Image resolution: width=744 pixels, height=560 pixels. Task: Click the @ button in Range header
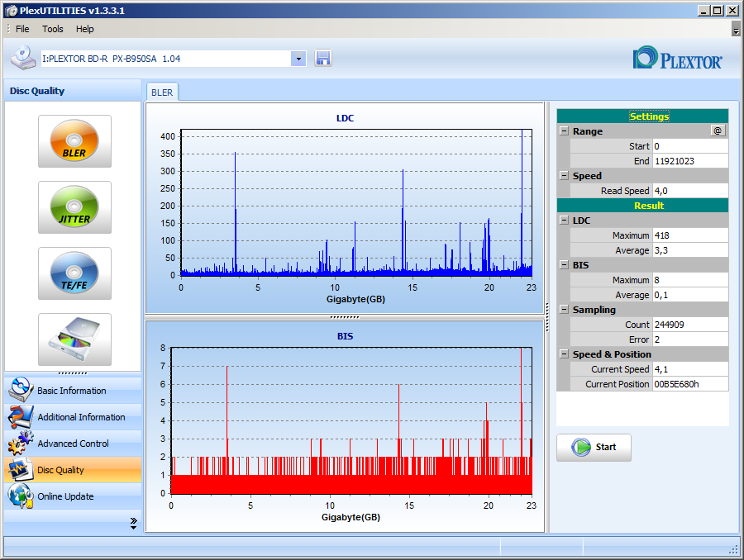coord(718,131)
